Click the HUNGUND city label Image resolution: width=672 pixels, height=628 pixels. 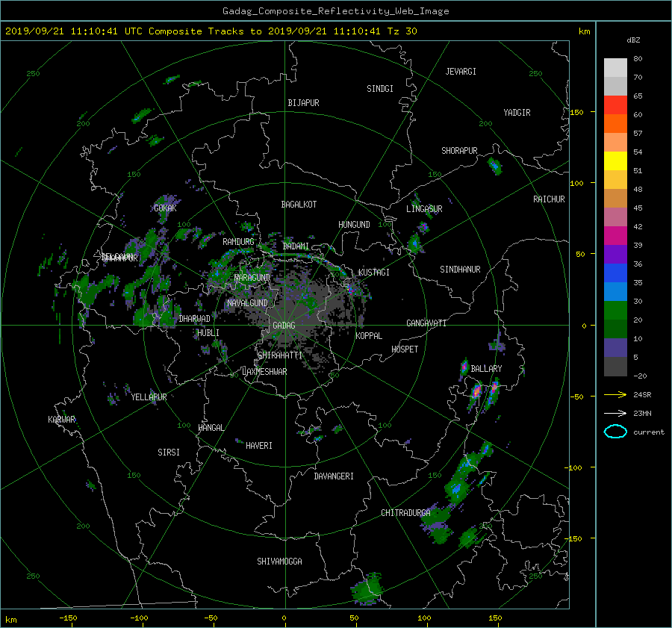tap(354, 225)
